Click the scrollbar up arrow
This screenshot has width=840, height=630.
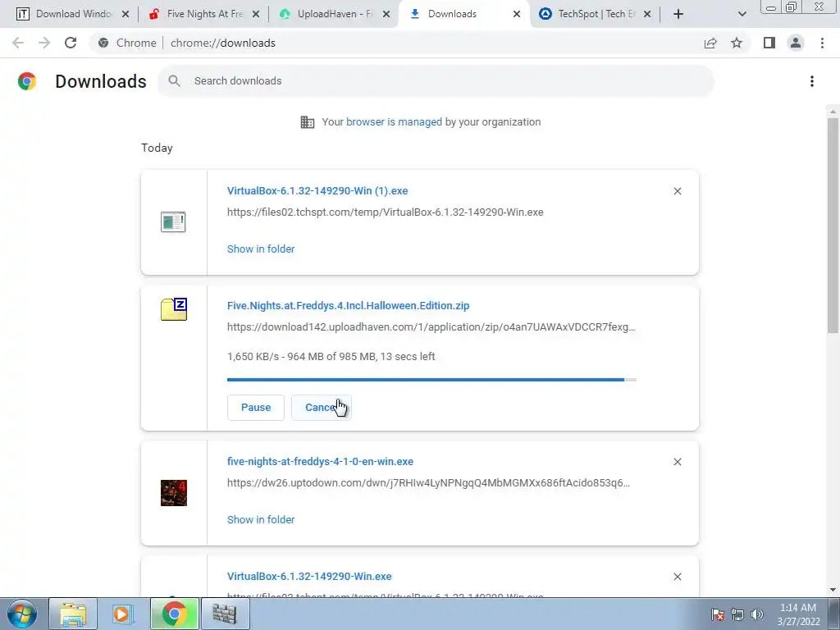(x=833, y=112)
